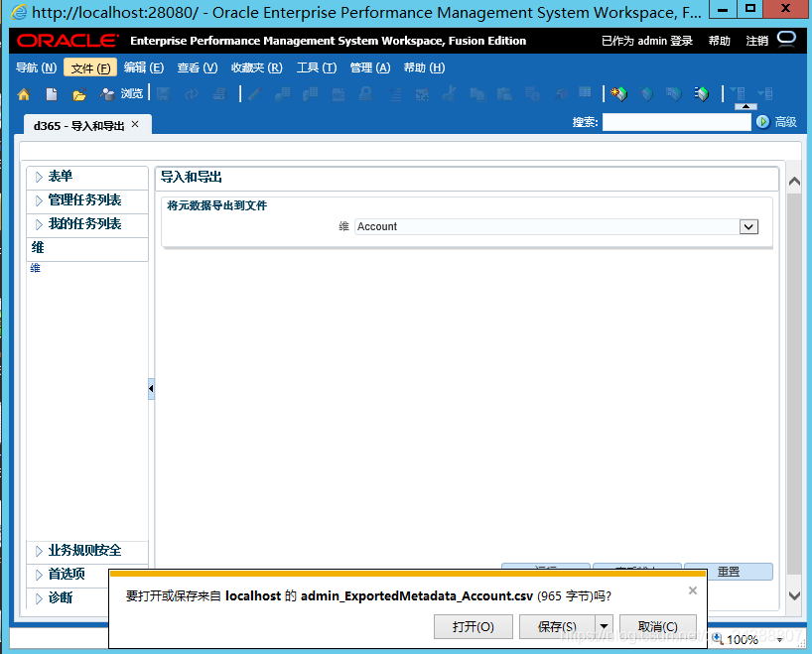Close the d365 - 导入和导出 tab
This screenshot has width=812, height=654.
(x=135, y=124)
